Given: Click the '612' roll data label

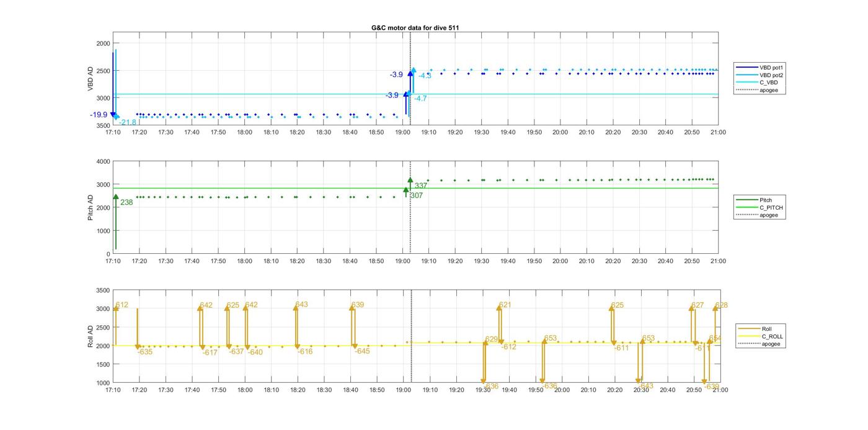Looking at the screenshot, I should click(122, 305).
